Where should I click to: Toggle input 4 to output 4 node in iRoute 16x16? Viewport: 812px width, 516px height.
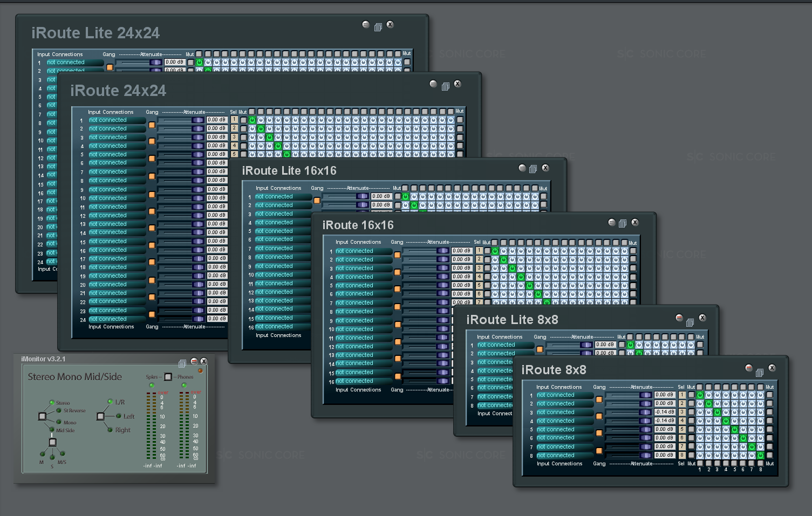[521, 277]
